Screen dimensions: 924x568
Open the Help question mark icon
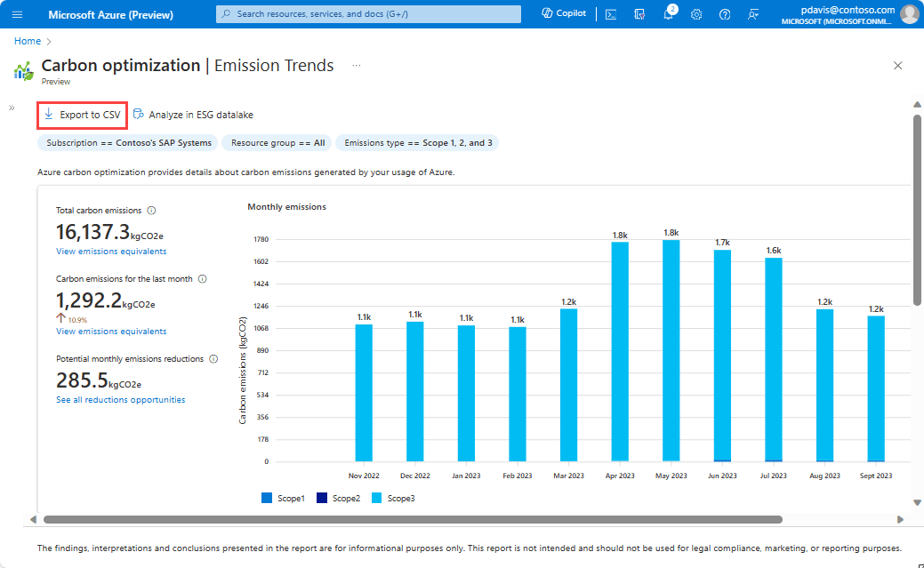click(x=725, y=14)
